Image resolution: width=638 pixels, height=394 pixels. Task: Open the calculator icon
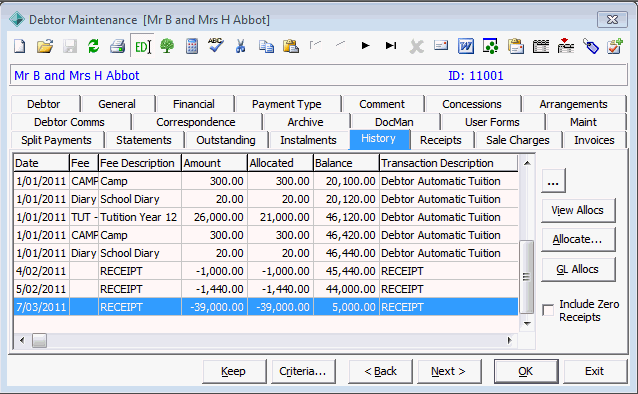click(192, 46)
